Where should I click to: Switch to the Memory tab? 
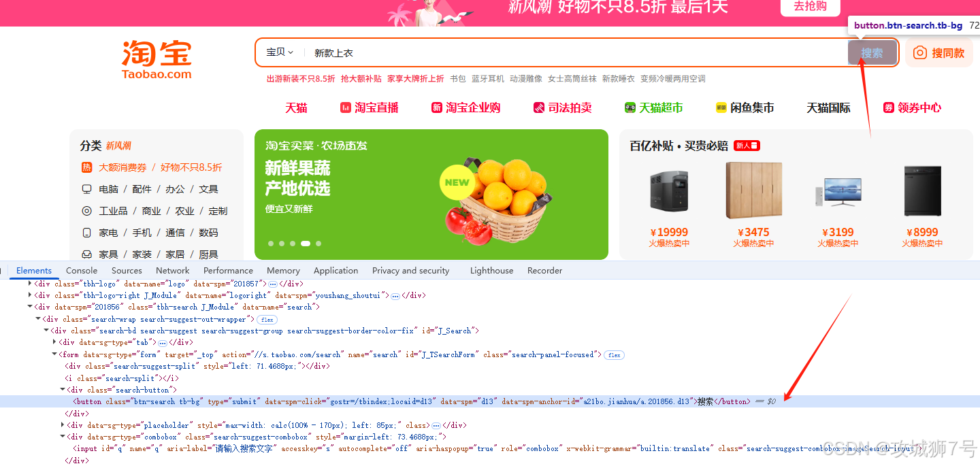(x=283, y=270)
